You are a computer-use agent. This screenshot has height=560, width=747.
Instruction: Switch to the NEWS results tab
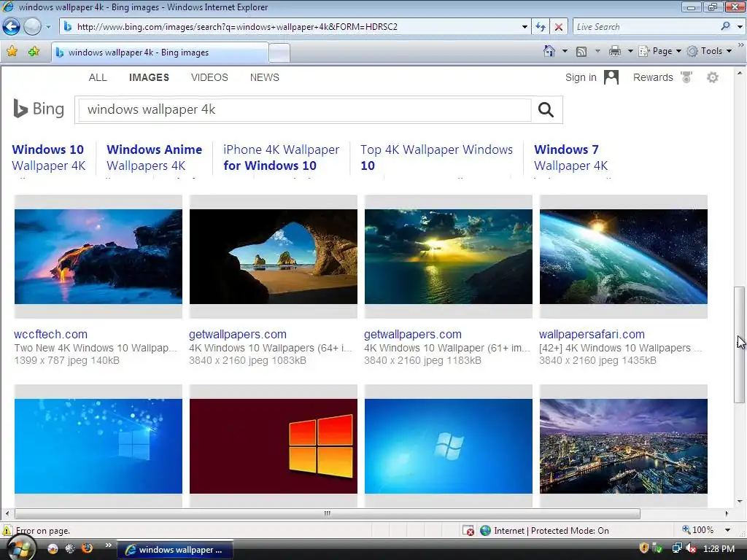point(264,77)
